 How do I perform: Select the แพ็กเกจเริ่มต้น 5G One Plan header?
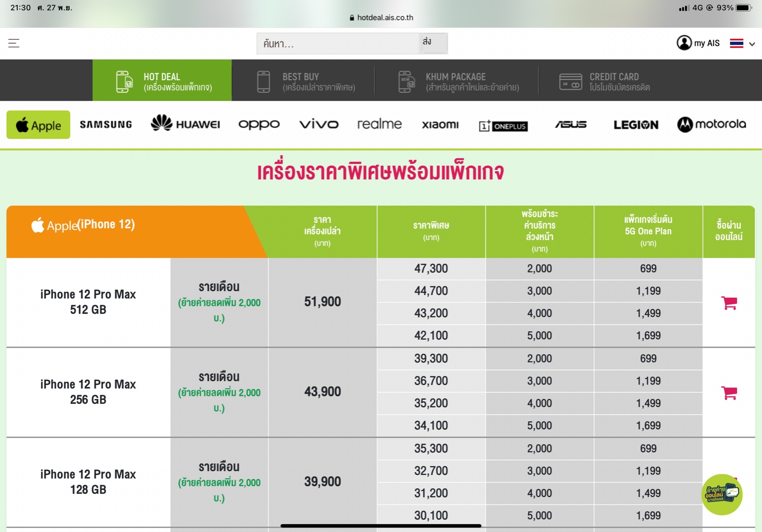tap(648, 231)
